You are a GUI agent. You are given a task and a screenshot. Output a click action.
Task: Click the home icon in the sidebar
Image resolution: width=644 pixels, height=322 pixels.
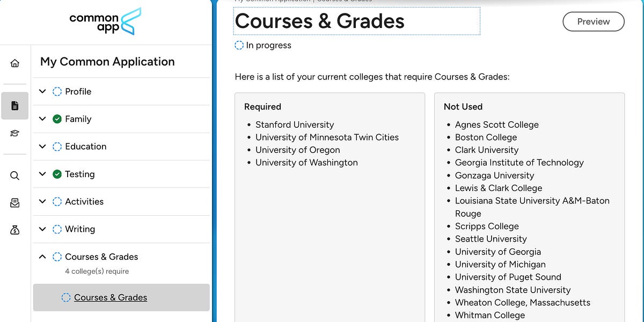pos(14,63)
